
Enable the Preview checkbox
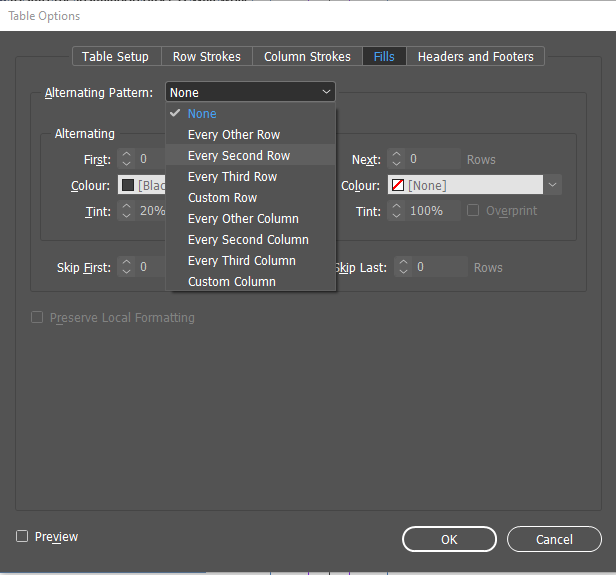(x=22, y=536)
